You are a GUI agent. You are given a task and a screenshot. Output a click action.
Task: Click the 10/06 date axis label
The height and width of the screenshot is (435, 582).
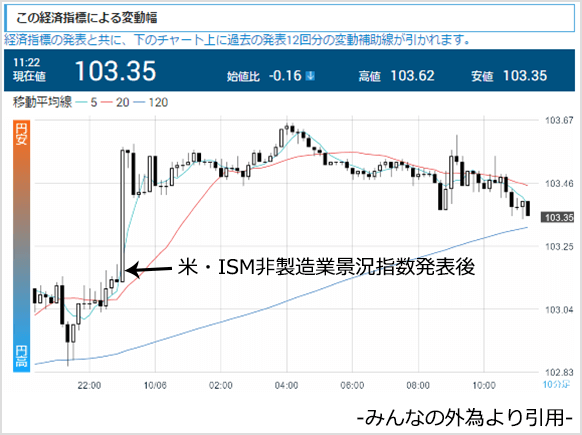click(155, 386)
